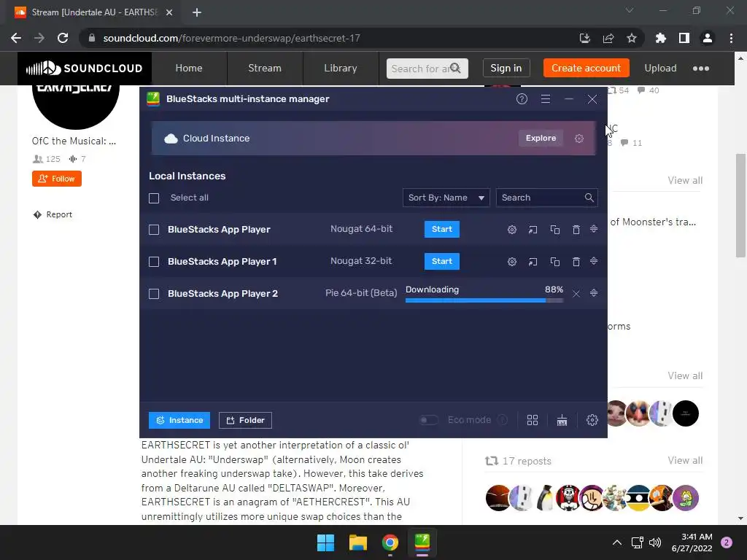
Task: Click reorder handle for BlueStacks App Player 1
Action: tap(594, 261)
